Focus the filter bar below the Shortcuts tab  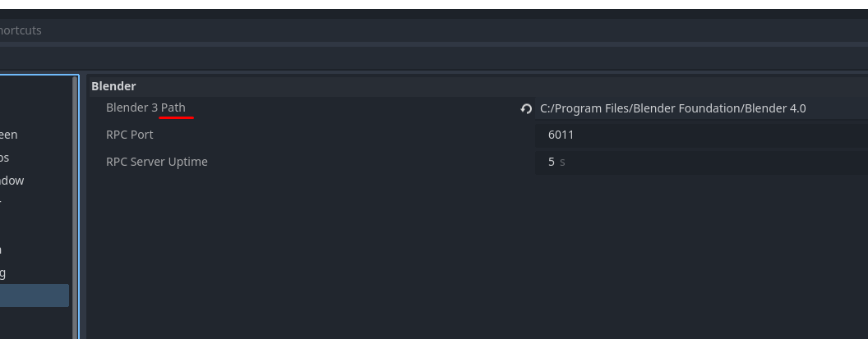(x=434, y=57)
